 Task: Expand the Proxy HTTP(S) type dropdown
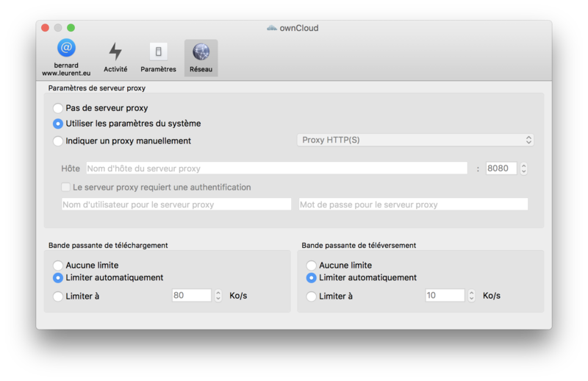(x=415, y=140)
